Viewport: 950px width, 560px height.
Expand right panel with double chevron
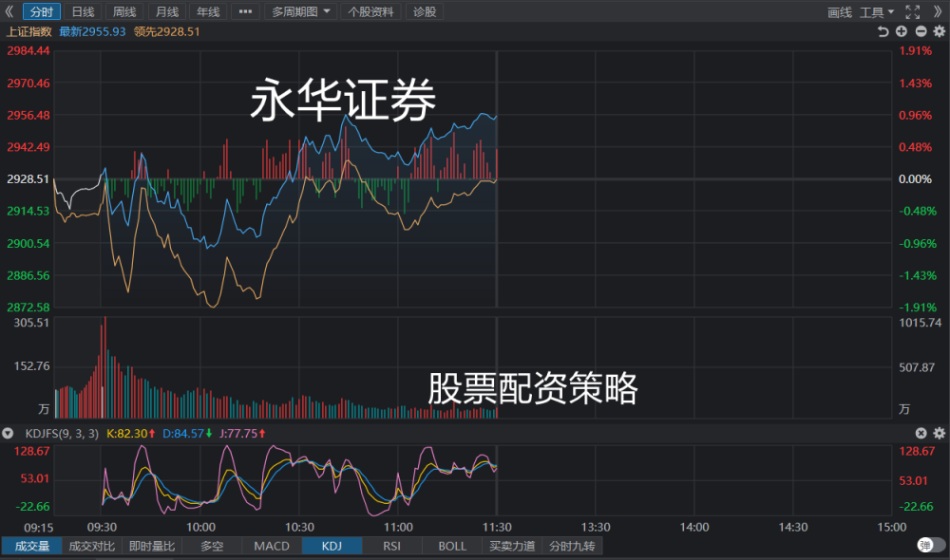tap(938, 12)
